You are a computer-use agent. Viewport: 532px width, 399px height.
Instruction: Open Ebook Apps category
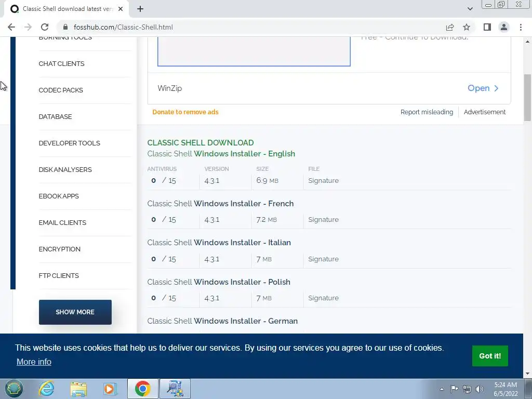click(59, 196)
